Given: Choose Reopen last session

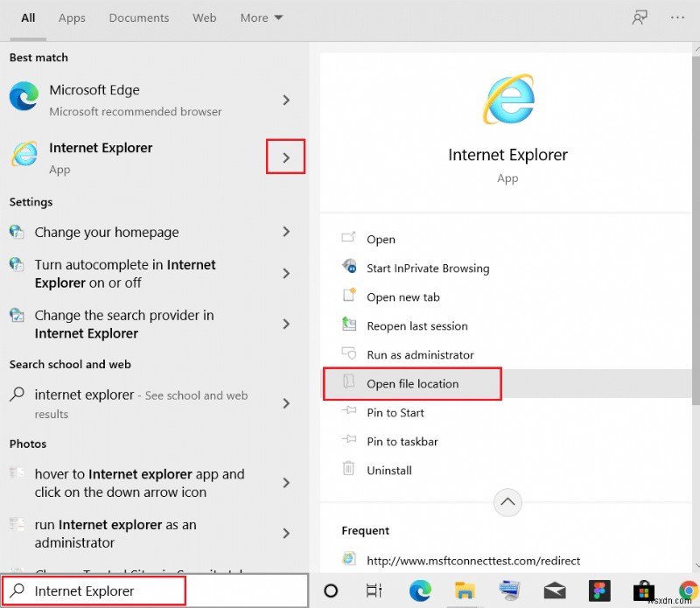Looking at the screenshot, I should click(x=507, y=326).
